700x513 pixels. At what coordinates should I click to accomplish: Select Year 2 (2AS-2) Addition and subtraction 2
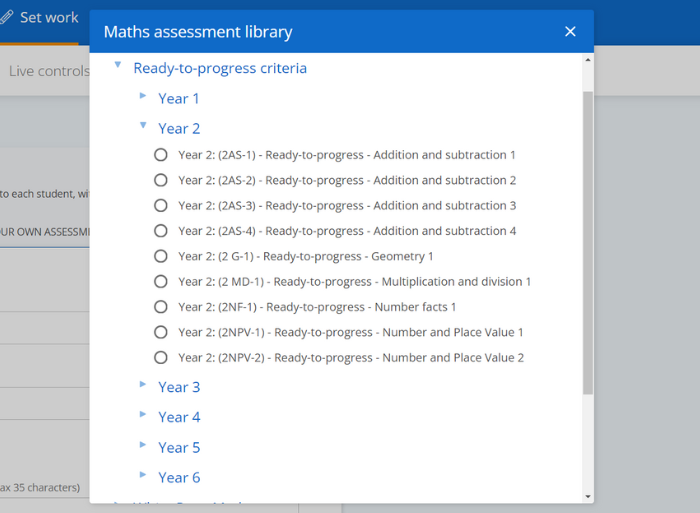161,180
